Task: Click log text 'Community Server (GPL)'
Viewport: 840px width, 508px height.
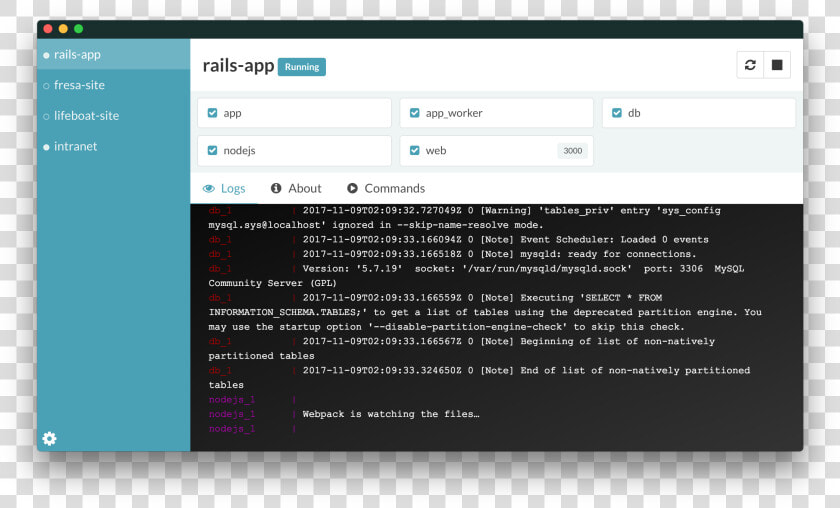Action: (272, 283)
